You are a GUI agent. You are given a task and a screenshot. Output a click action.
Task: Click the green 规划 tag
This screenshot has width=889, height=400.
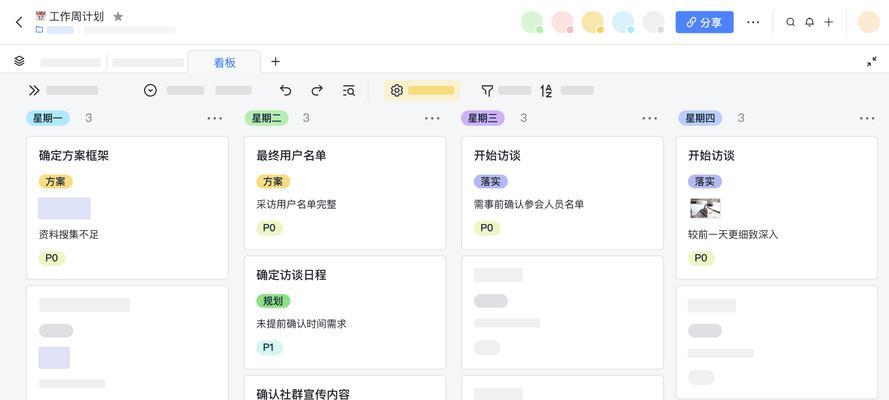[x=273, y=301]
